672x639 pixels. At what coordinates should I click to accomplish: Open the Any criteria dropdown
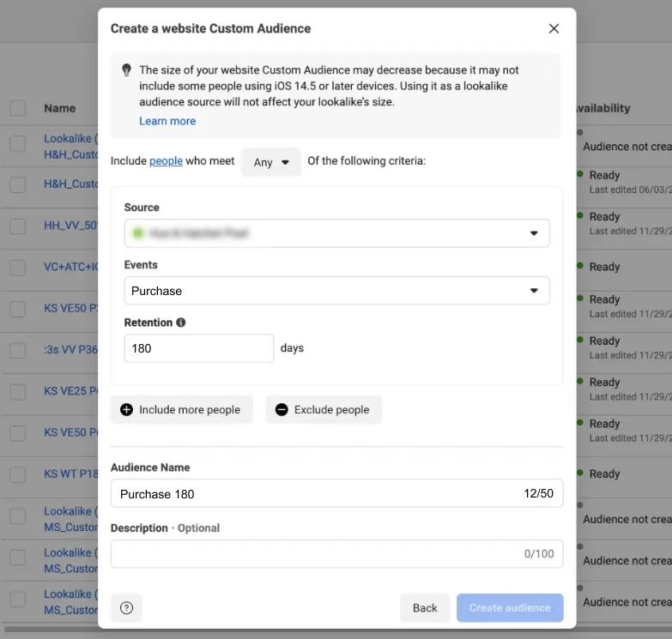click(271, 162)
